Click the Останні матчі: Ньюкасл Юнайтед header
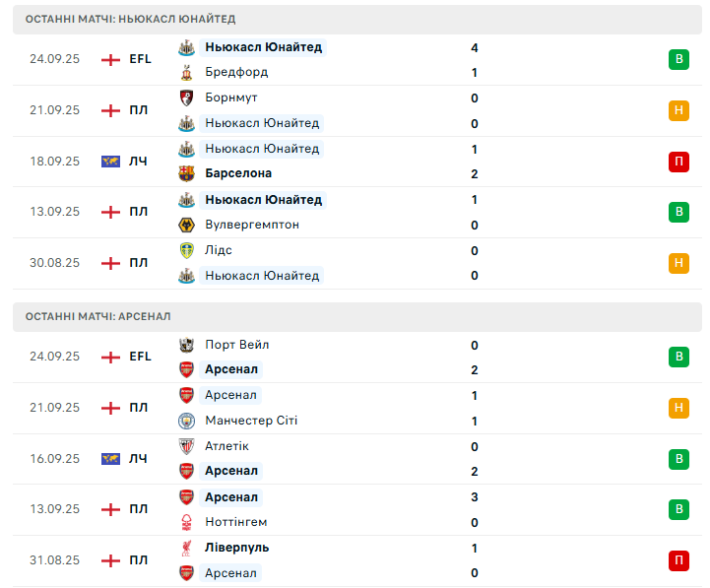Screen dimensions: 710x588 (130, 19)
